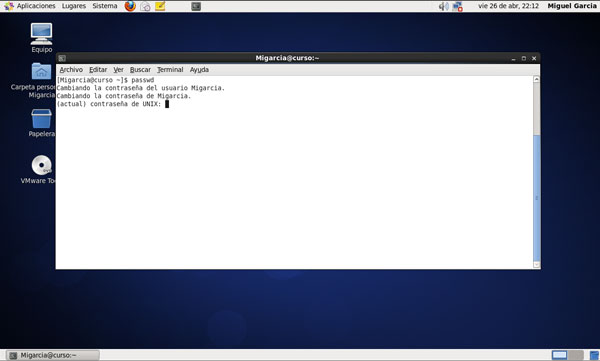Open the Buscar menu in terminal
The width and height of the screenshot is (600, 361).
click(140, 70)
